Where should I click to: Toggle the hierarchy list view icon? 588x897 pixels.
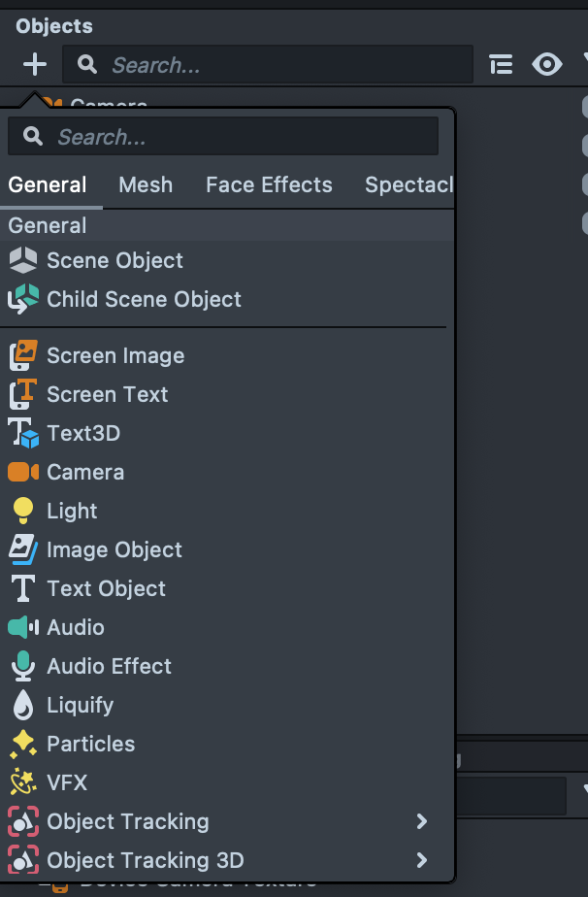pyautogui.click(x=501, y=64)
